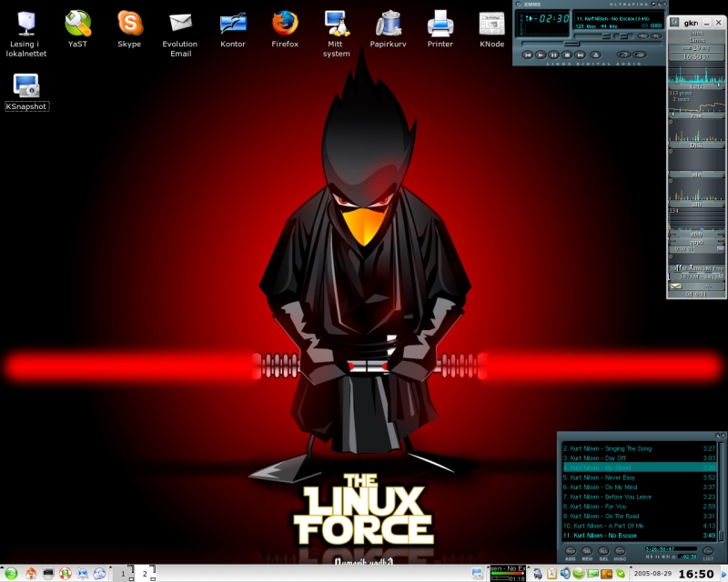Open playlist LIST menu button

(x=708, y=551)
